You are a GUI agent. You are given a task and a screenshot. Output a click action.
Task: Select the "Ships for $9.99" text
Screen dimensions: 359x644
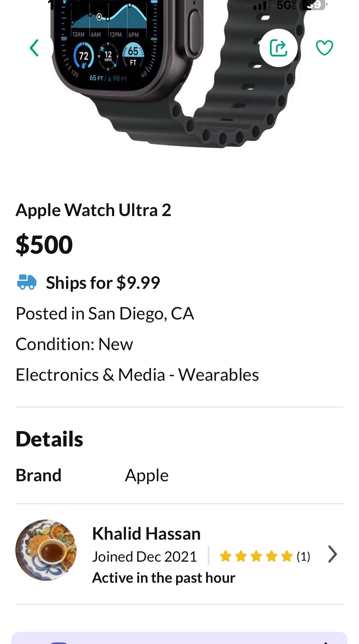tap(103, 283)
